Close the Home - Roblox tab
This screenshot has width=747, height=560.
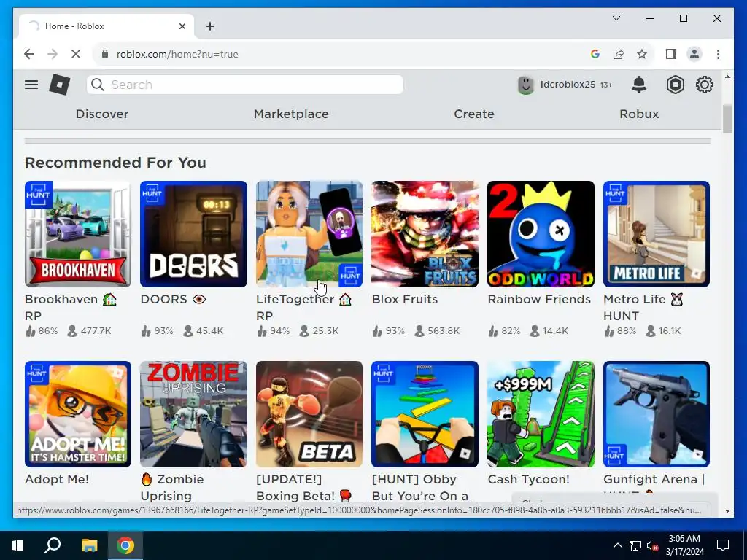[x=182, y=26]
